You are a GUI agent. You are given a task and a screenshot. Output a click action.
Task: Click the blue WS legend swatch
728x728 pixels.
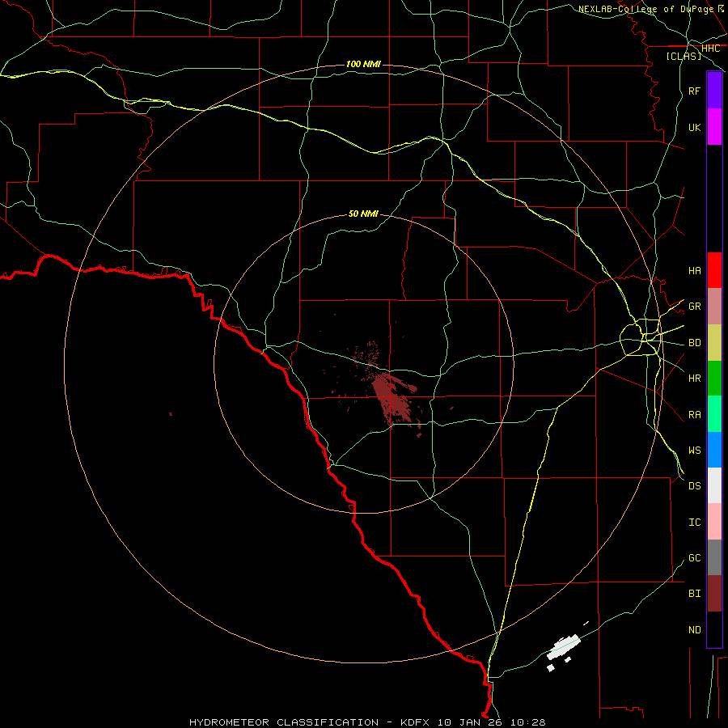pyautogui.click(x=714, y=450)
